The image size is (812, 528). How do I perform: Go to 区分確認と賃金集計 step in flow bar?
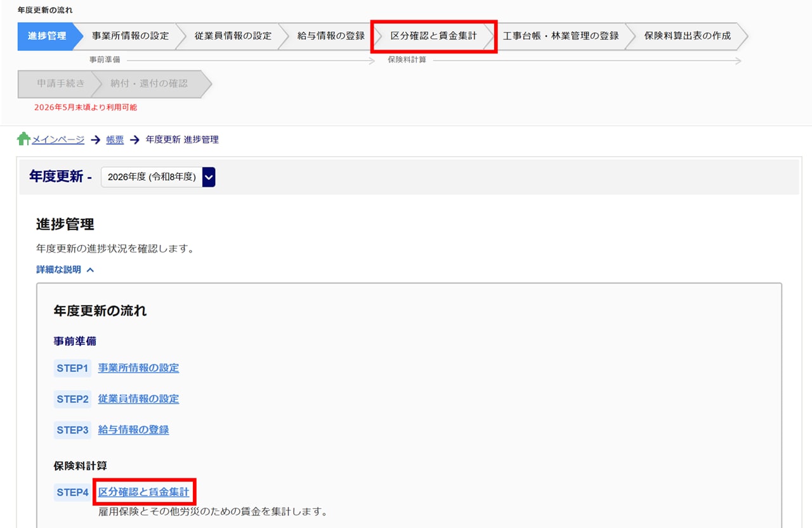[x=433, y=36]
